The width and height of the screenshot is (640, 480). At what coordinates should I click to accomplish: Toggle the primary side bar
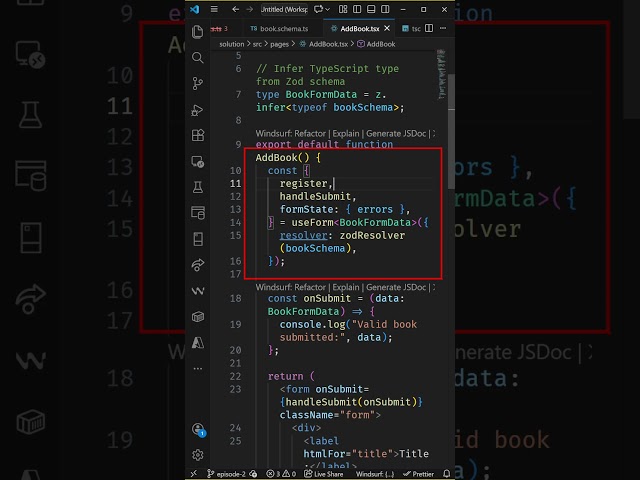point(357,9)
